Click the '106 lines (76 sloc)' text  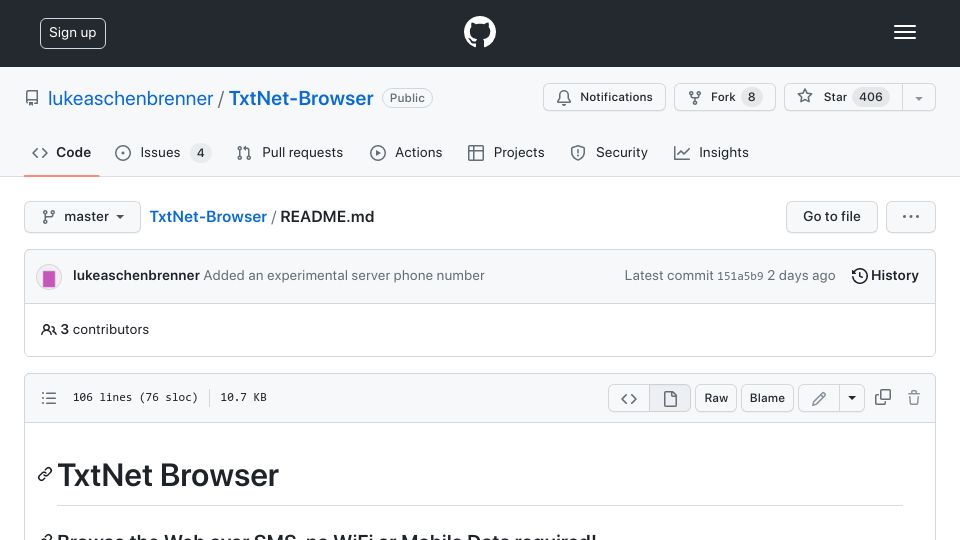pyautogui.click(x=135, y=397)
